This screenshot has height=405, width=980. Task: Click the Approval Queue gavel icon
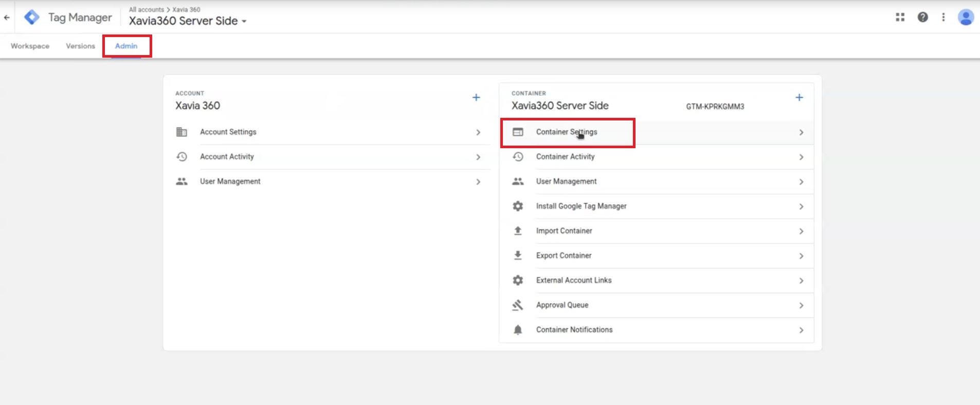[518, 305]
